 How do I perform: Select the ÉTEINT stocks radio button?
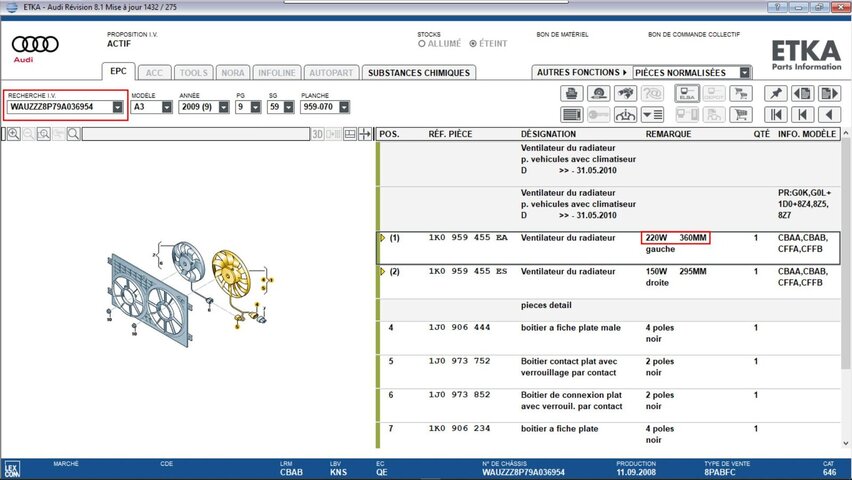click(x=473, y=43)
